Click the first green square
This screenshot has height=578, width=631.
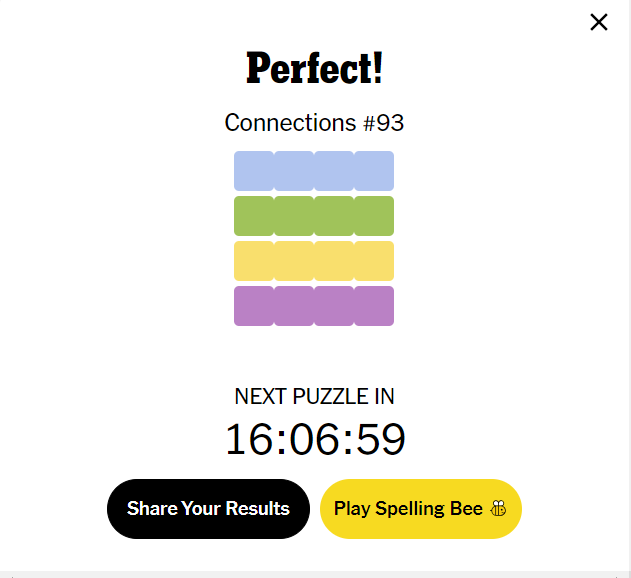254,216
